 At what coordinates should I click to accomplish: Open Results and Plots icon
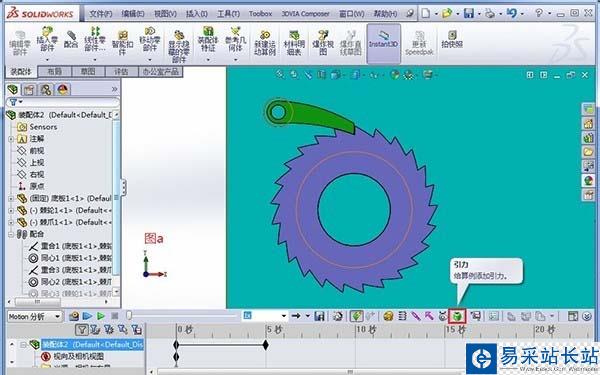click(x=475, y=316)
